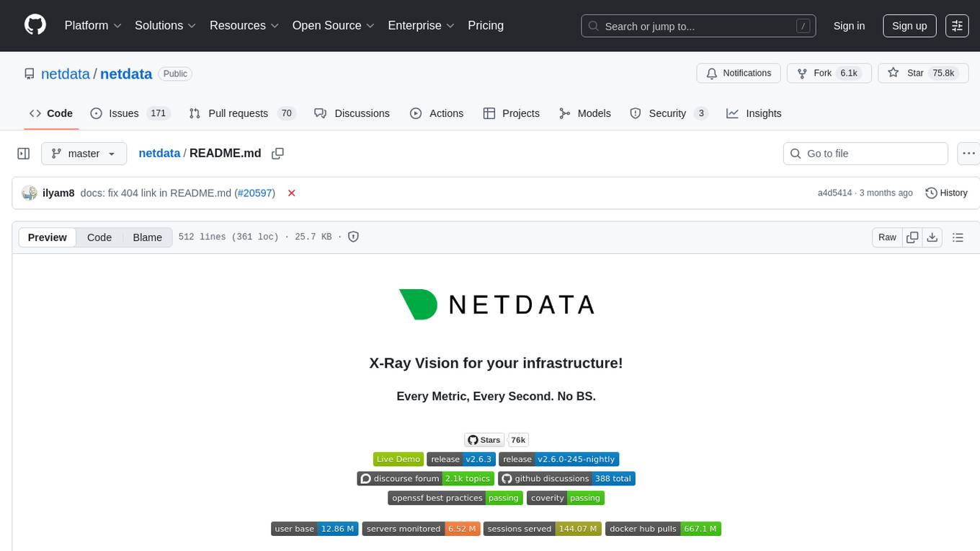
Task: Select the Preview view
Action: click(48, 237)
